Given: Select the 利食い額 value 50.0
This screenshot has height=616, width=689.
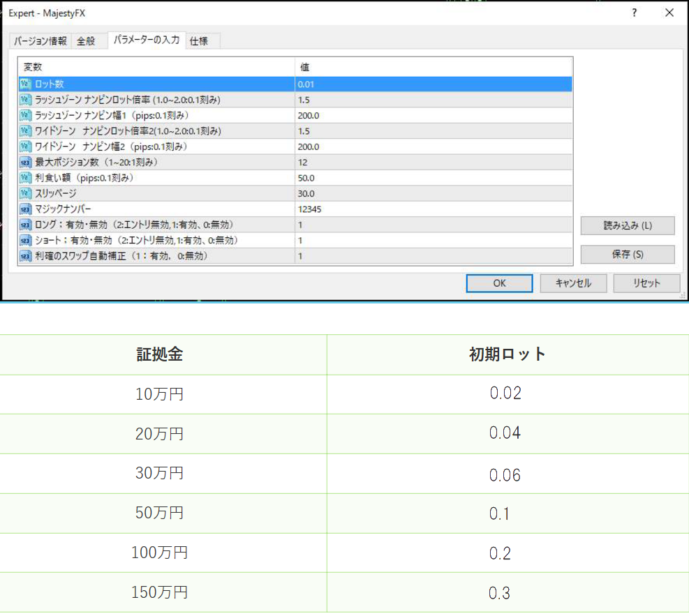Looking at the screenshot, I should pyautogui.click(x=434, y=177).
